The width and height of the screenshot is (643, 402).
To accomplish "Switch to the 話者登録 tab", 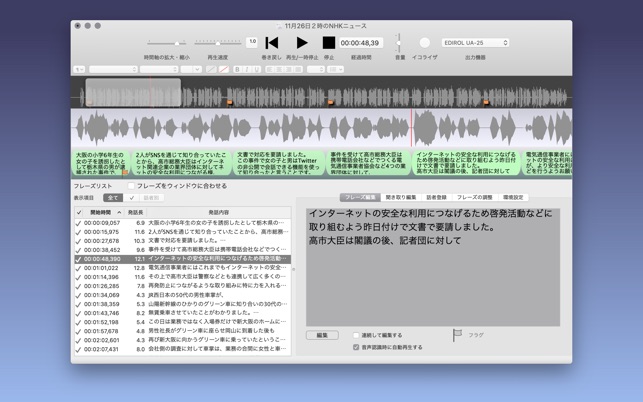I will coord(436,197).
